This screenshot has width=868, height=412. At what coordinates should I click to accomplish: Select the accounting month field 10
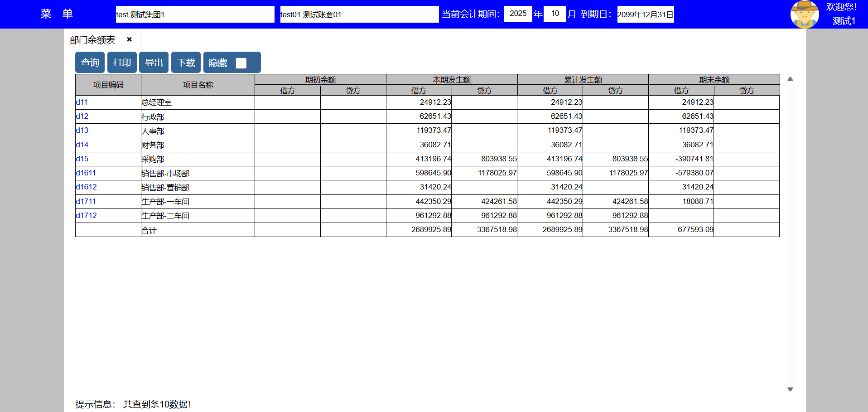click(555, 14)
